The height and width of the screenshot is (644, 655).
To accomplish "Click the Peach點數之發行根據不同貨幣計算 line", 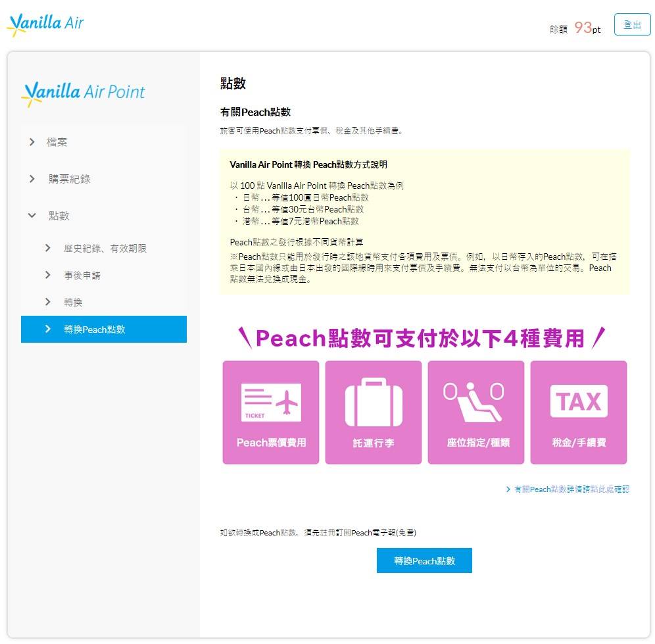I will click(x=297, y=242).
